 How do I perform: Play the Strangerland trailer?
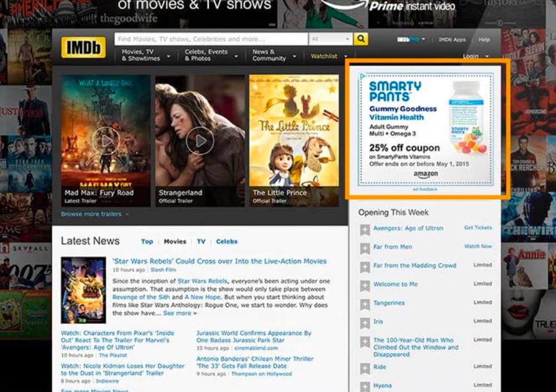point(200,140)
